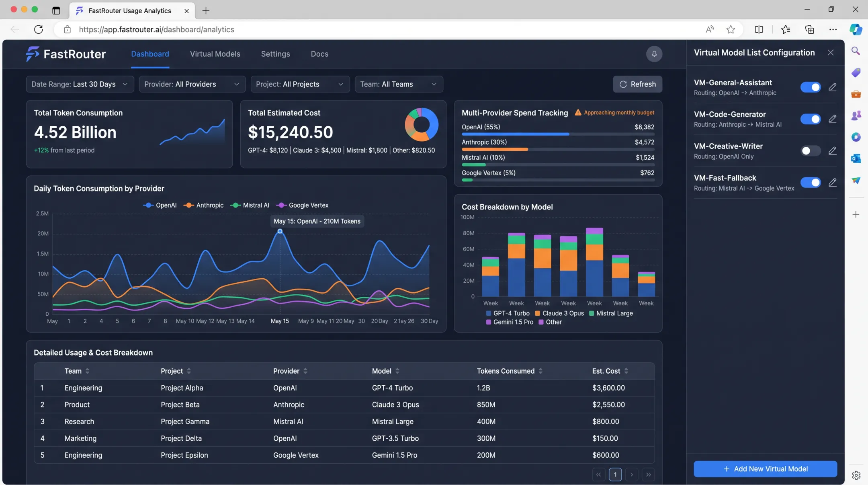Go to next page in table pagination
The image size is (868, 485).
click(x=631, y=475)
